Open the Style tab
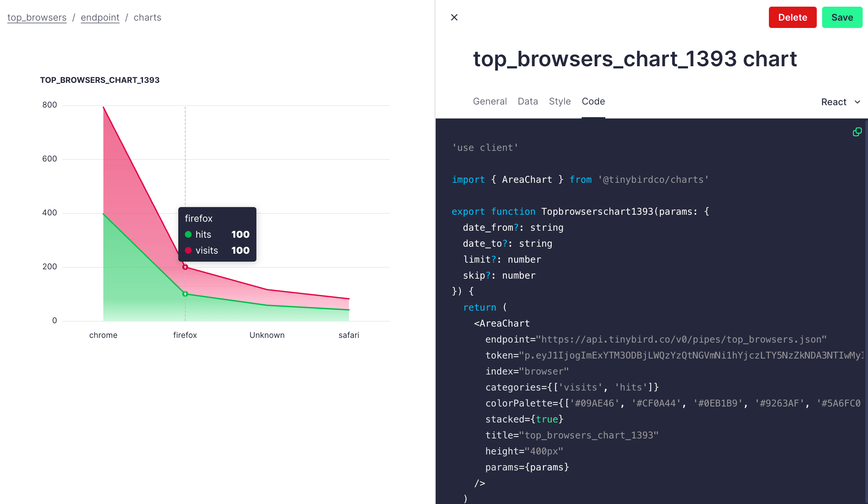This screenshot has width=868, height=504. click(559, 101)
